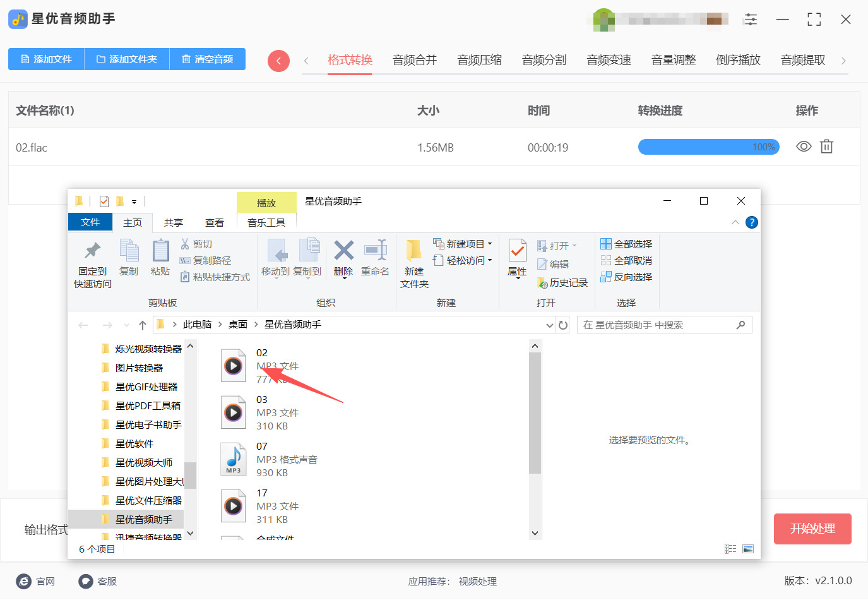Image resolution: width=868 pixels, height=600 pixels.
Task: Open the 官网 link
Action: click(36, 582)
